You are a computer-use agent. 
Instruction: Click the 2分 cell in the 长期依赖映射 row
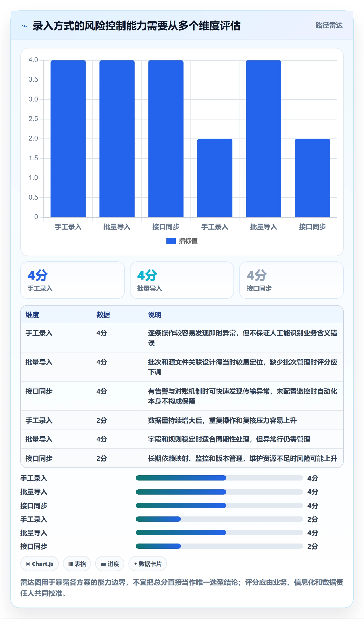pos(102,458)
